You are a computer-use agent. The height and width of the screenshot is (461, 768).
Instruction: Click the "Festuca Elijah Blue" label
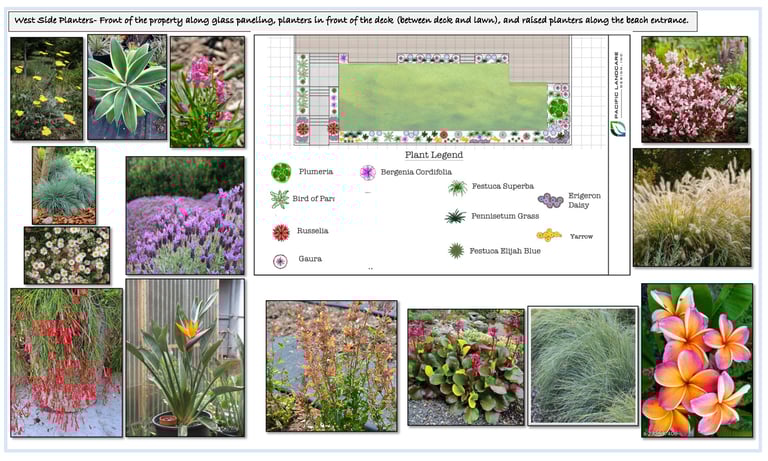tap(505, 251)
